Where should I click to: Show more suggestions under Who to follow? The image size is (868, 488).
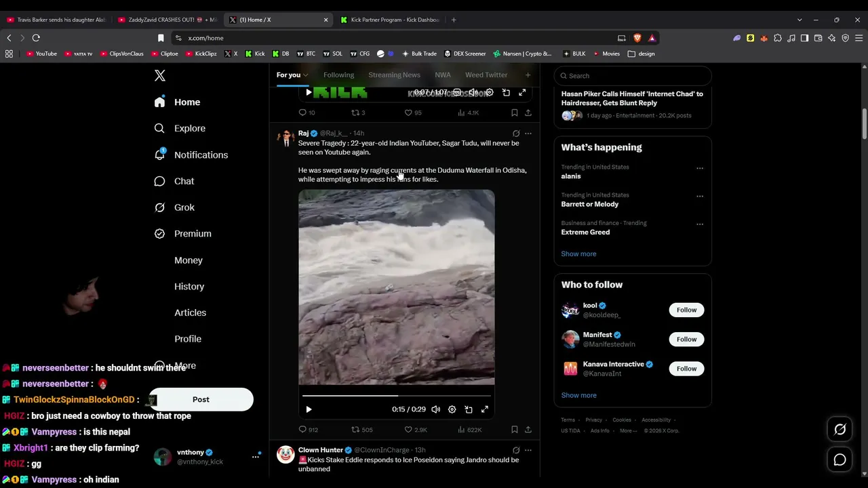click(578, 395)
